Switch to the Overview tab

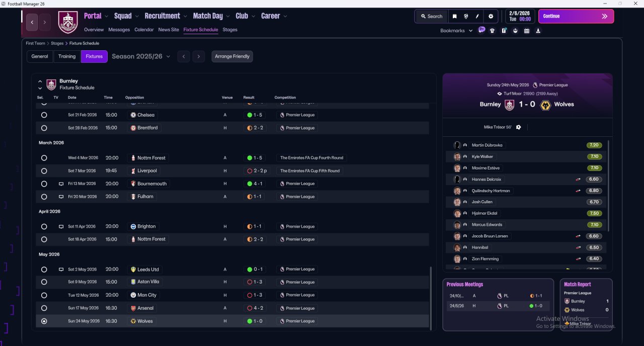(94, 30)
